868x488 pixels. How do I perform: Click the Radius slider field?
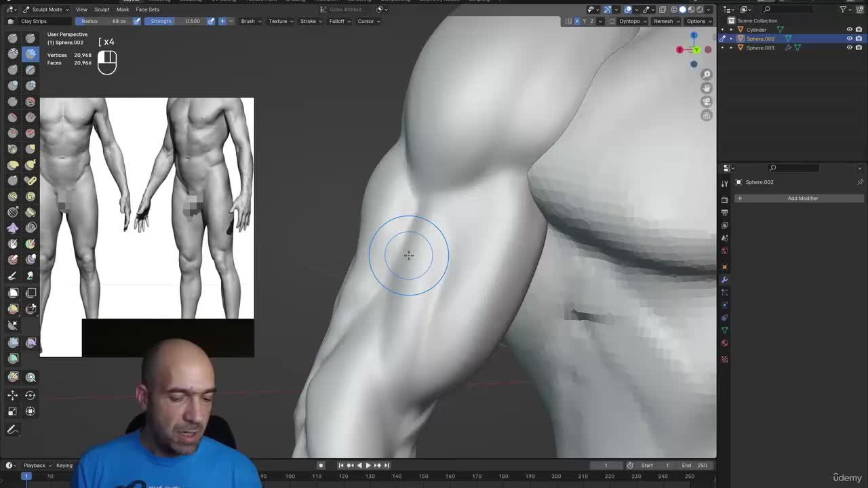104,21
